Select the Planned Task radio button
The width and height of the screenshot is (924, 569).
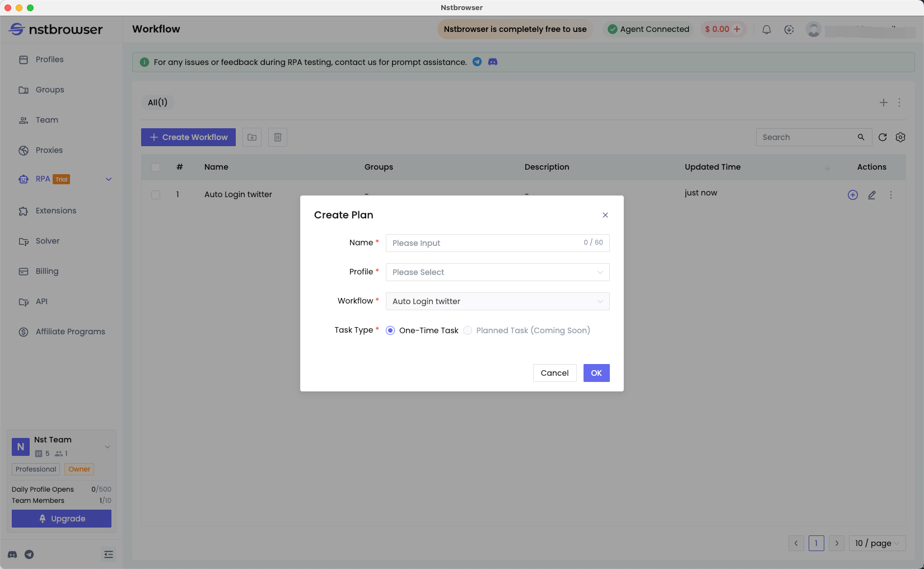click(468, 330)
